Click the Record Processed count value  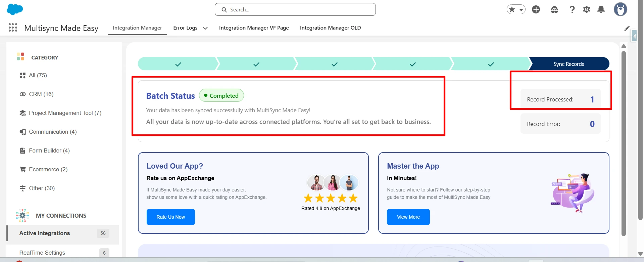[592, 99]
